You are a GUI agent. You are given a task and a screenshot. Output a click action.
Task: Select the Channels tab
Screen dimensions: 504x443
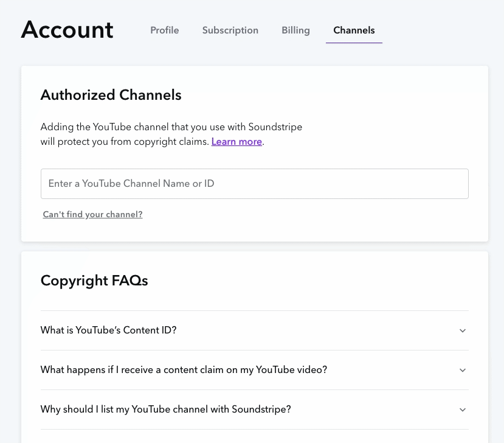coord(354,30)
